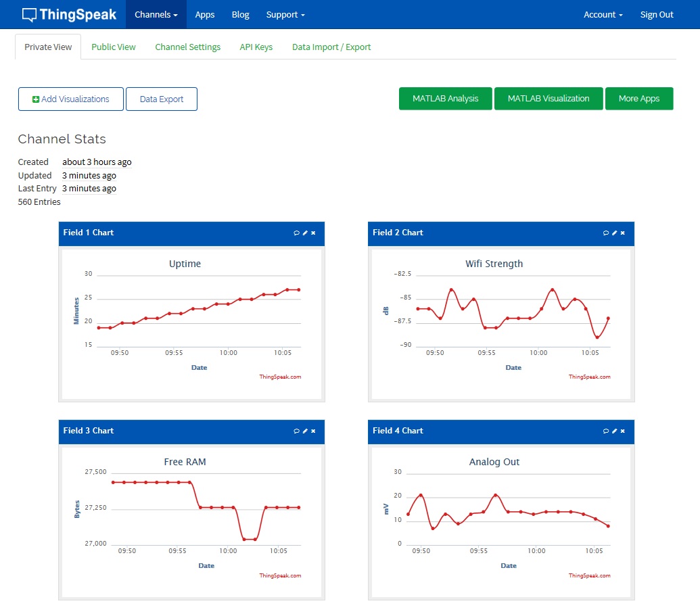The width and height of the screenshot is (700, 616).
Task: Click the '560 Entries' text
Action: [x=39, y=202]
